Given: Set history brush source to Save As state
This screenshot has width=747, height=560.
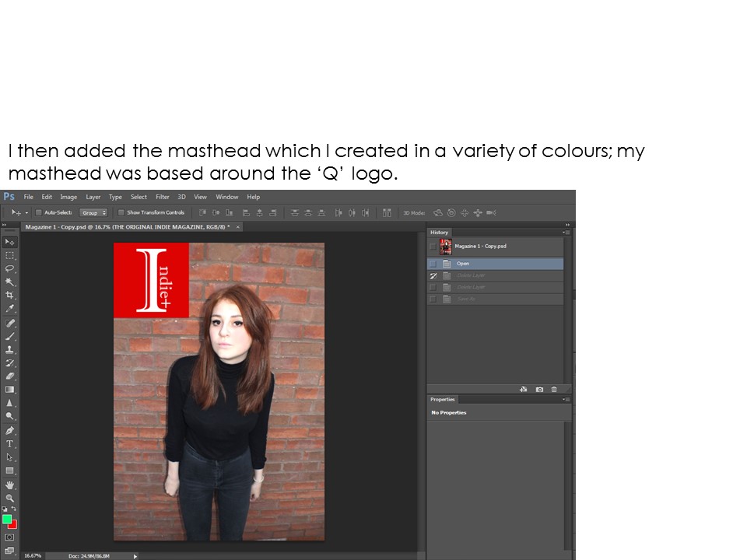Looking at the screenshot, I should pos(433,299).
